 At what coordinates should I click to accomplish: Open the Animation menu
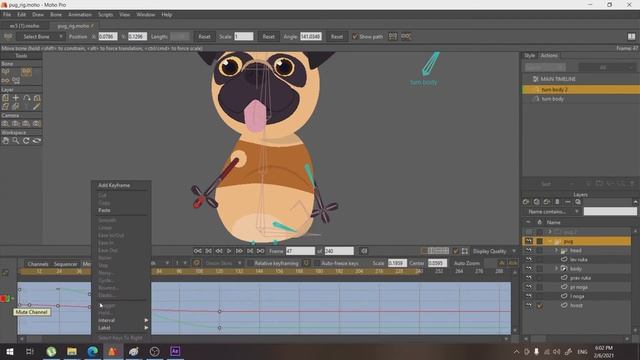click(80, 15)
